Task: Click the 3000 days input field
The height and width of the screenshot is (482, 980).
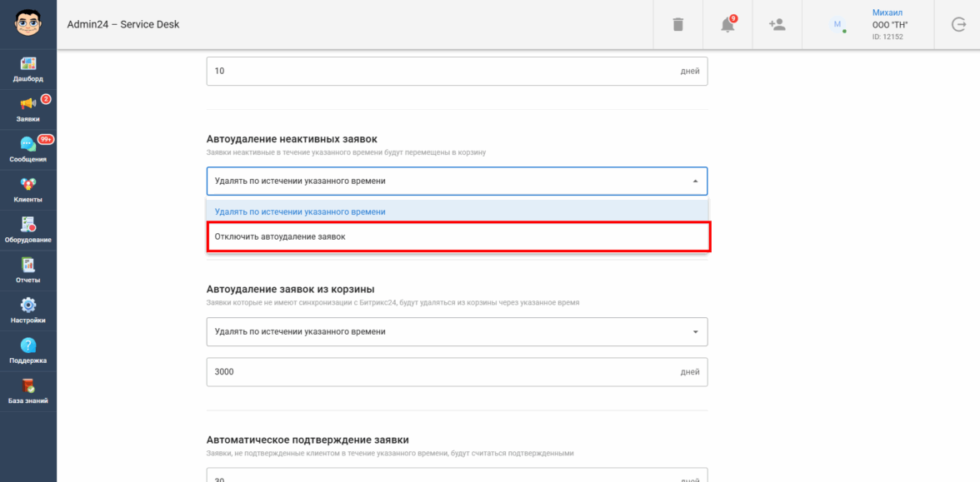Action: [442, 372]
